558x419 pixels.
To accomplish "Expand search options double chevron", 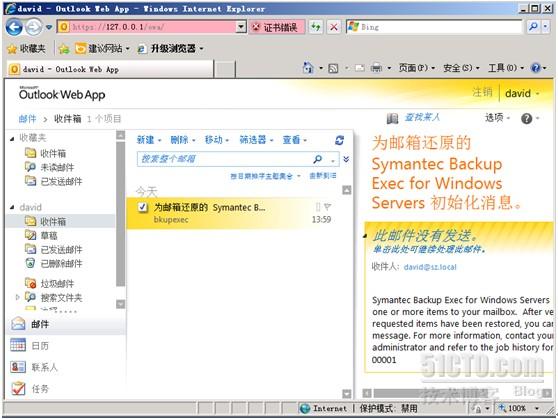I will 346,159.
